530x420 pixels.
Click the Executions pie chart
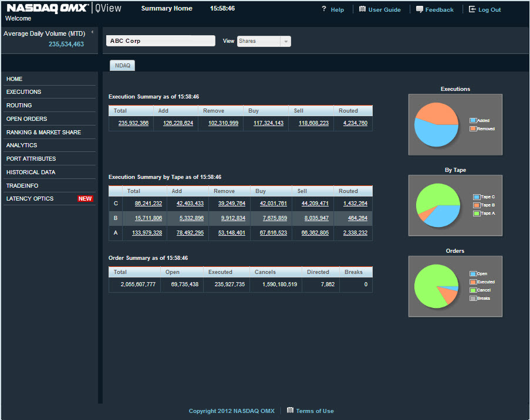point(436,125)
